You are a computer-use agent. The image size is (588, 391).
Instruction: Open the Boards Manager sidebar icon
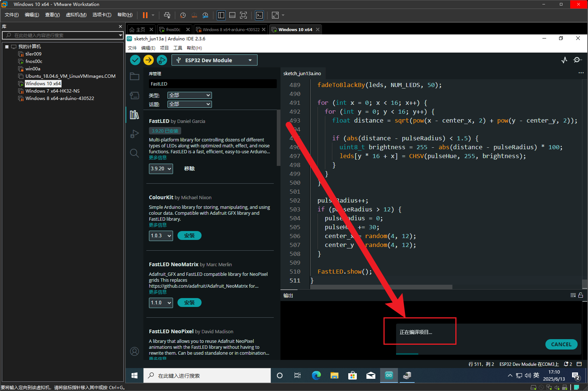134,96
